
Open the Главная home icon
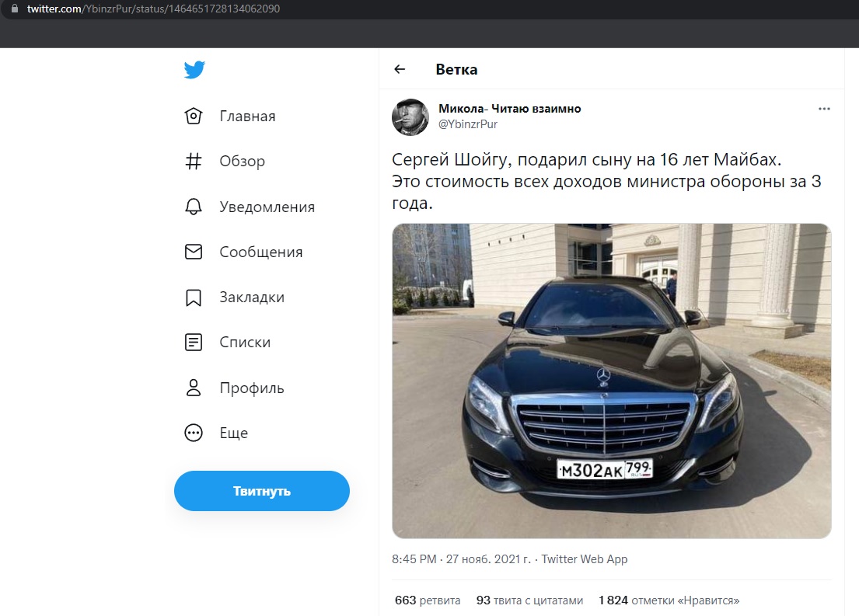193,117
